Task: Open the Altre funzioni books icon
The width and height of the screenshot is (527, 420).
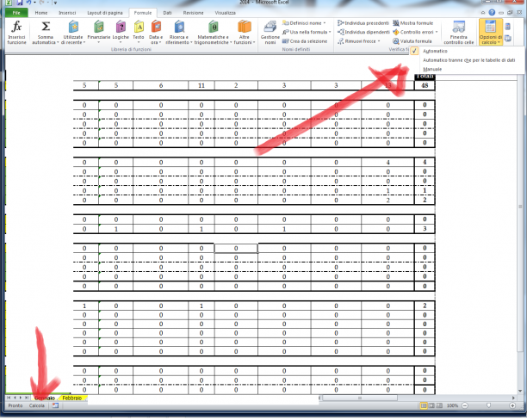Action: pos(245,26)
